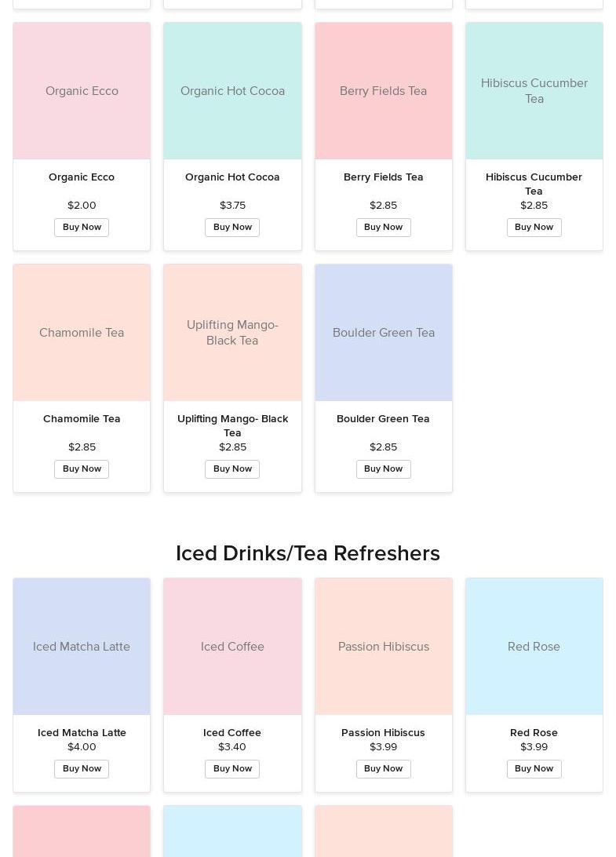This screenshot has width=616, height=857.
Task: Click the Hibiscus Cucumber Tea image
Action: click(534, 91)
